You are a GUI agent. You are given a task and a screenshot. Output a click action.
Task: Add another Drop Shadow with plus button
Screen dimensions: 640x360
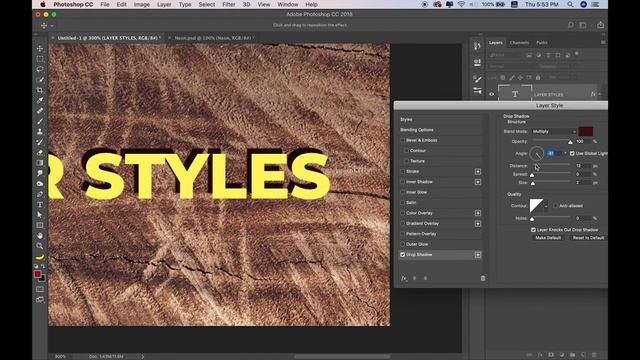coord(478,255)
